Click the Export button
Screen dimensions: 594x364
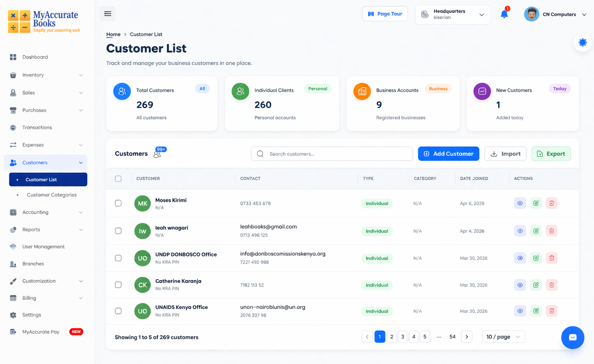pyautogui.click(x=551, y=154)
